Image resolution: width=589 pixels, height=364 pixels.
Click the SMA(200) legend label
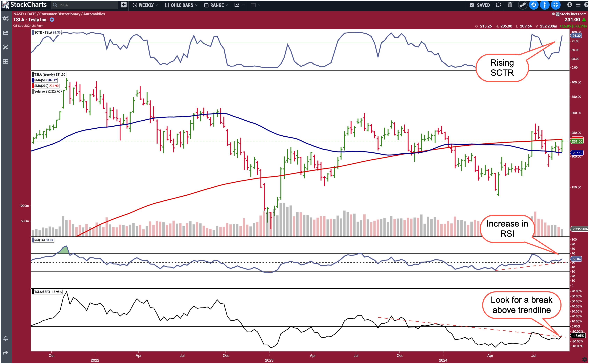point(46,86)
